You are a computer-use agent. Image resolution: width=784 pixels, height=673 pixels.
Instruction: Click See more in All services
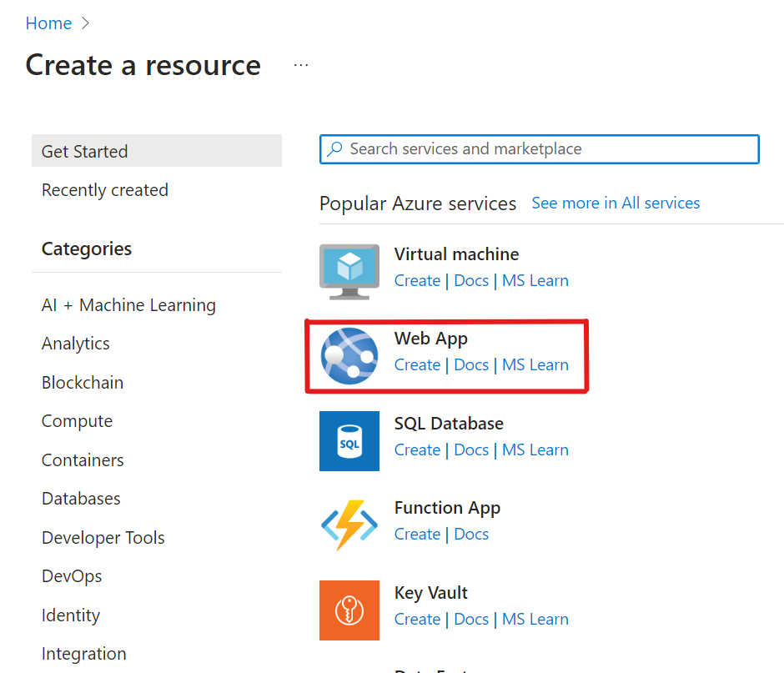[615, 203]
